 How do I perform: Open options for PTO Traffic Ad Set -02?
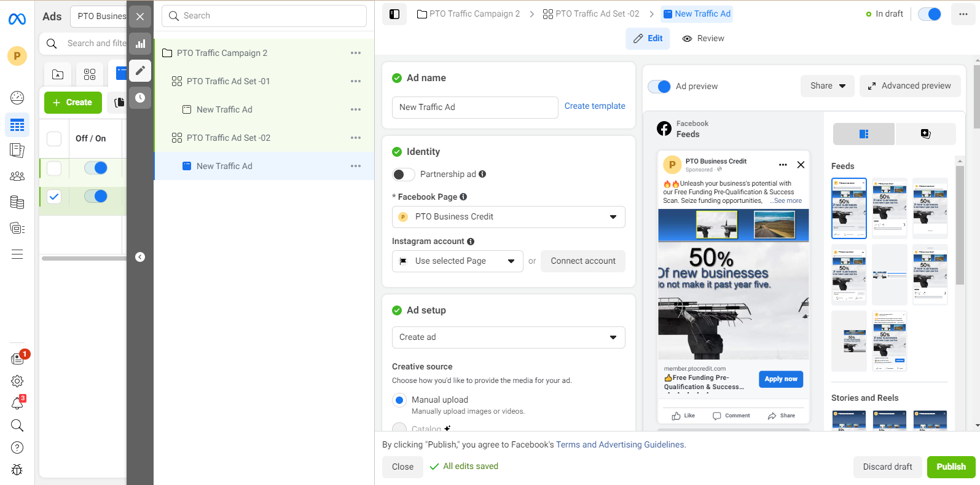[x=356, y=138]
